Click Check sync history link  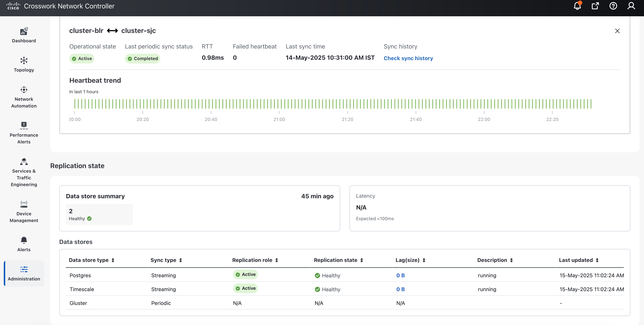click(x=408, y=58)
